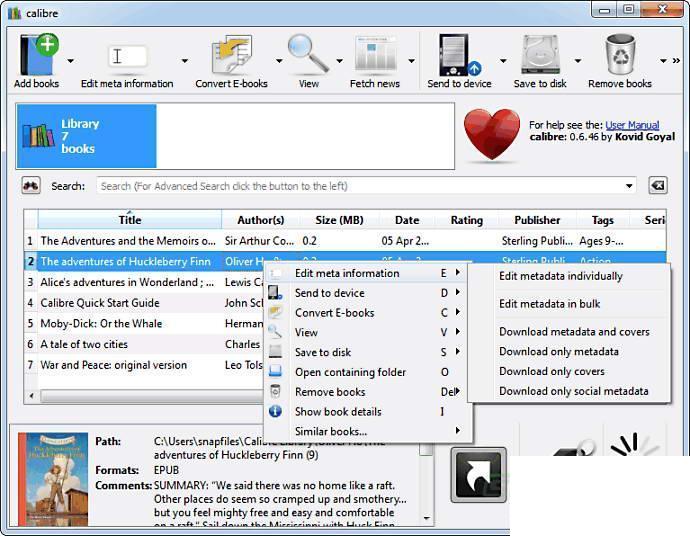Sort by the Date column header
The image size is (690, 536).
tap(407, 220)
